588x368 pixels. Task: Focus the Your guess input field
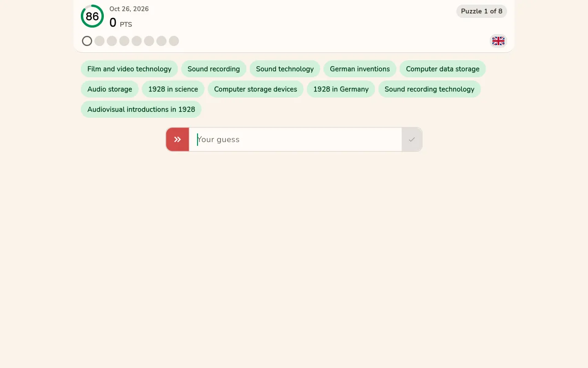click(295, 139)
